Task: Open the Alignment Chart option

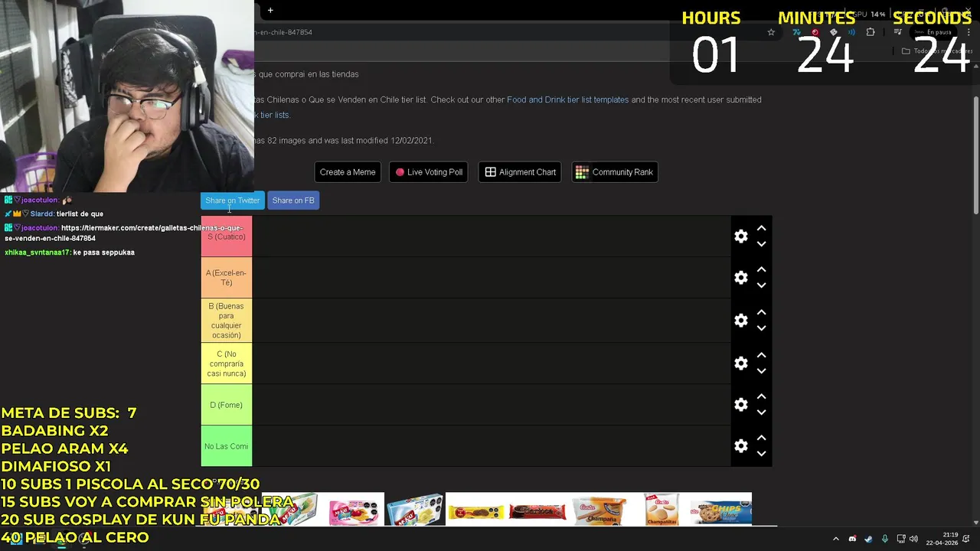Action: click(520, 172)
